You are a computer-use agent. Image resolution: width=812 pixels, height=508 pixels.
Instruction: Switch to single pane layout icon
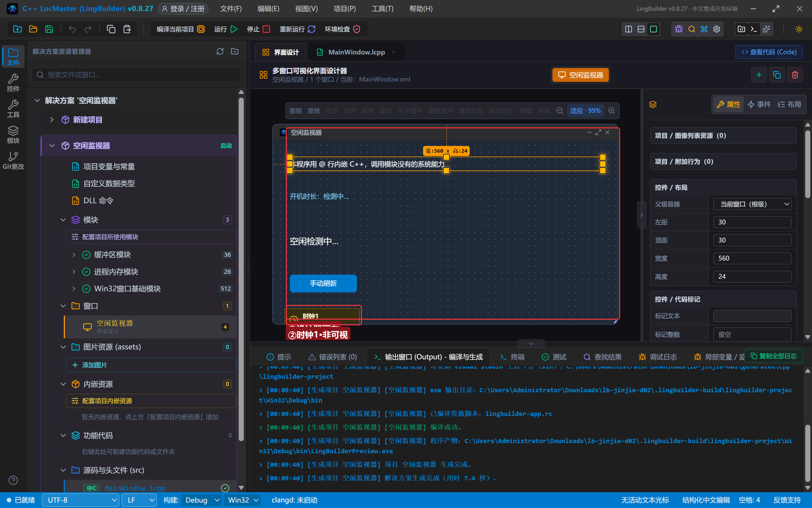[x=653, y=29]
